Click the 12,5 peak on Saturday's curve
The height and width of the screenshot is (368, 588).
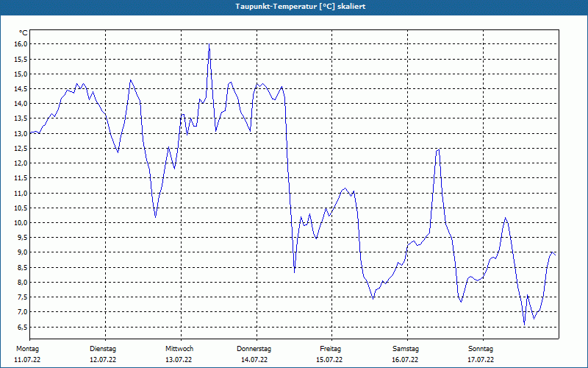pyautogui.click(x=437, y=150)
